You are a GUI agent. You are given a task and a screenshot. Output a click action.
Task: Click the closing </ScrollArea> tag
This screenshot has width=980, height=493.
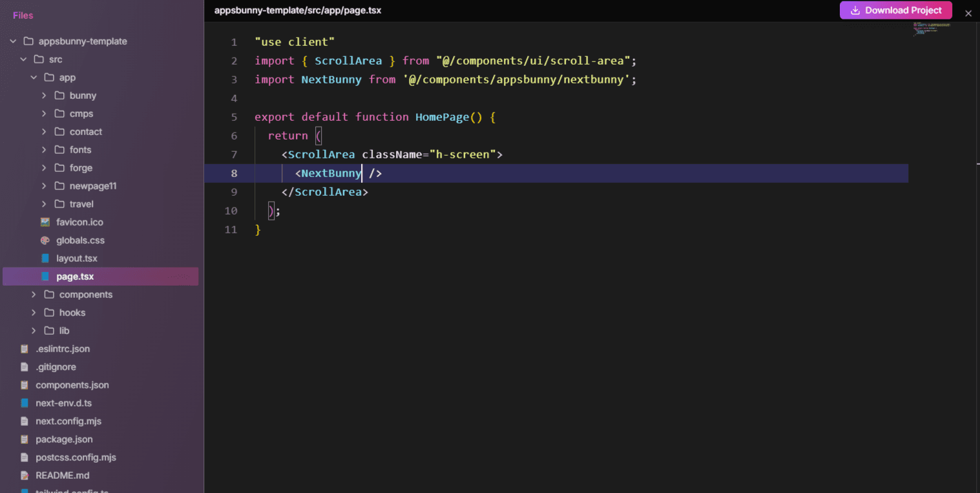coord(325,192)
